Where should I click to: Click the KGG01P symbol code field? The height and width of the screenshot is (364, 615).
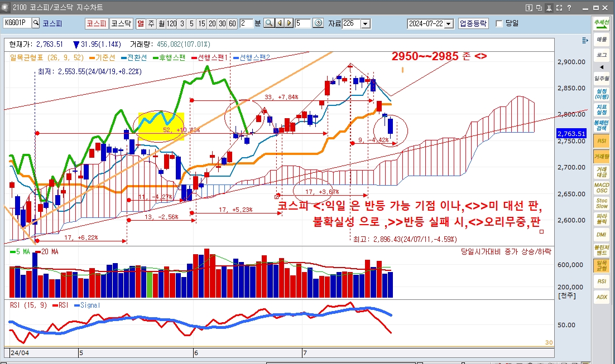click(x=17, y=23)
